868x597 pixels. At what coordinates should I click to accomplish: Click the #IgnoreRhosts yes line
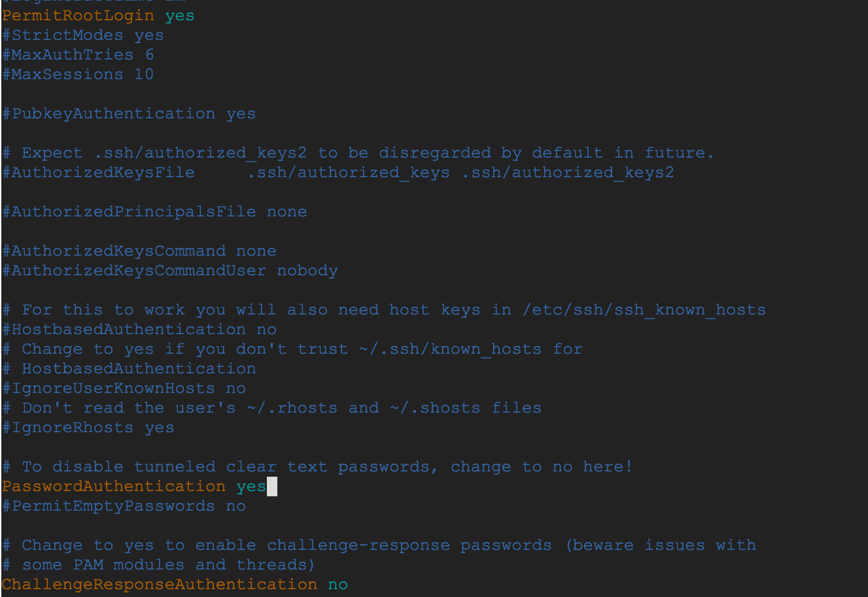[88, 428]
